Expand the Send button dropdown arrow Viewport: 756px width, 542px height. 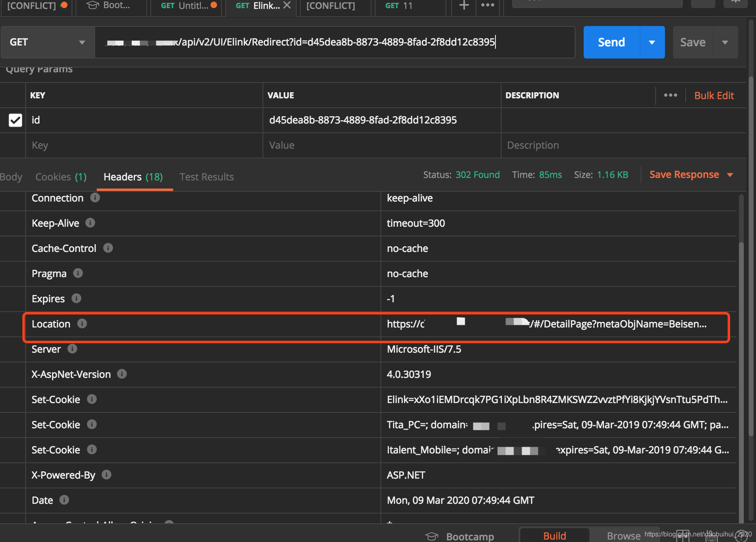(x=652, y=42)
